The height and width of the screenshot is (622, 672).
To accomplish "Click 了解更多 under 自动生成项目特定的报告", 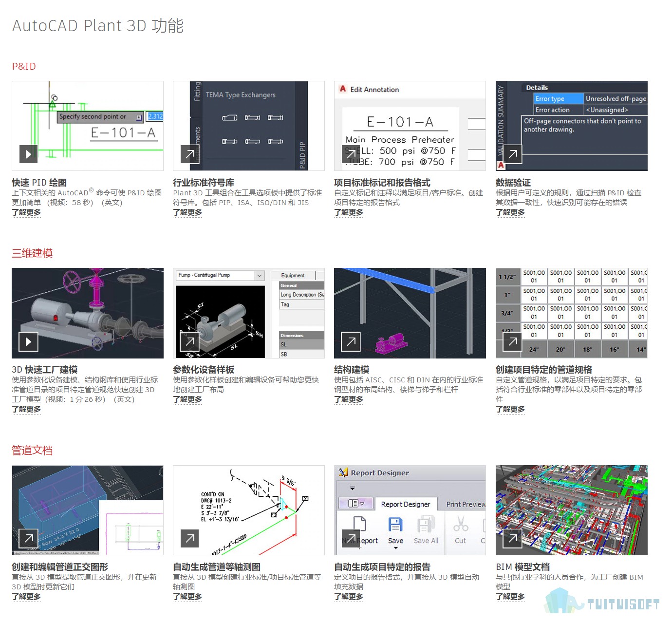I will [349, 597].
